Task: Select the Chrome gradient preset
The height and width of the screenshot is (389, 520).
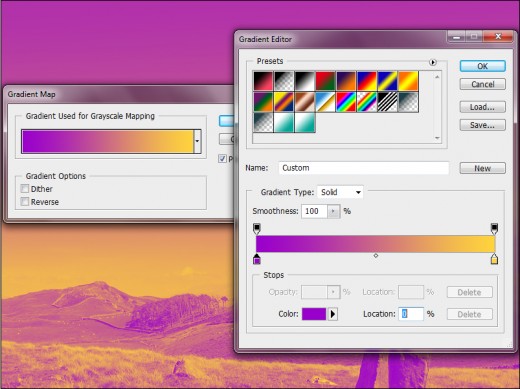Action: click(x=325, y=102)
